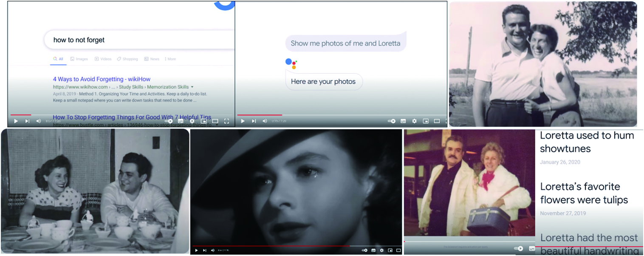
Task: Open miniplayer in the film close-up panel
Action: [390, 250]
